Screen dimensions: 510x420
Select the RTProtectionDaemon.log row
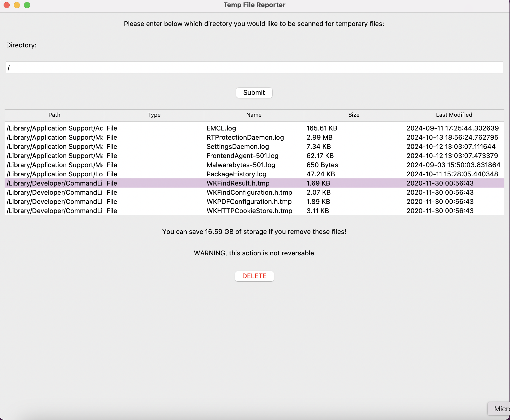pyautogui.click(x=254, y=137)
